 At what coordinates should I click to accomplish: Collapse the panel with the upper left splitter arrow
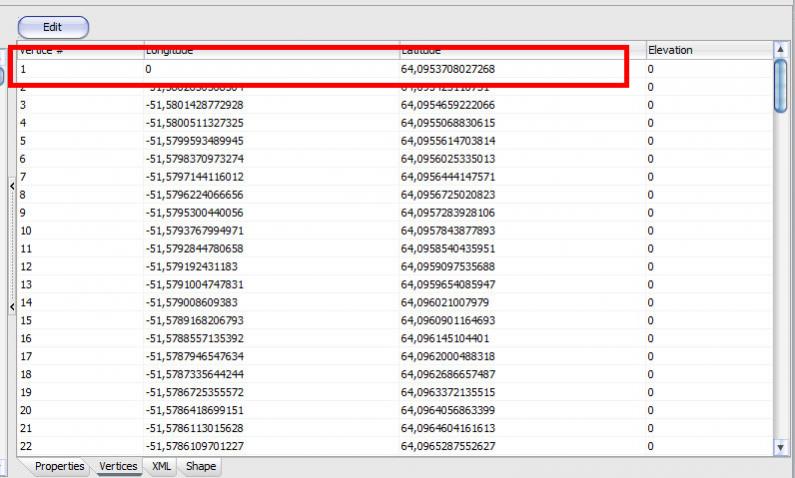click(x=11, y=186)
